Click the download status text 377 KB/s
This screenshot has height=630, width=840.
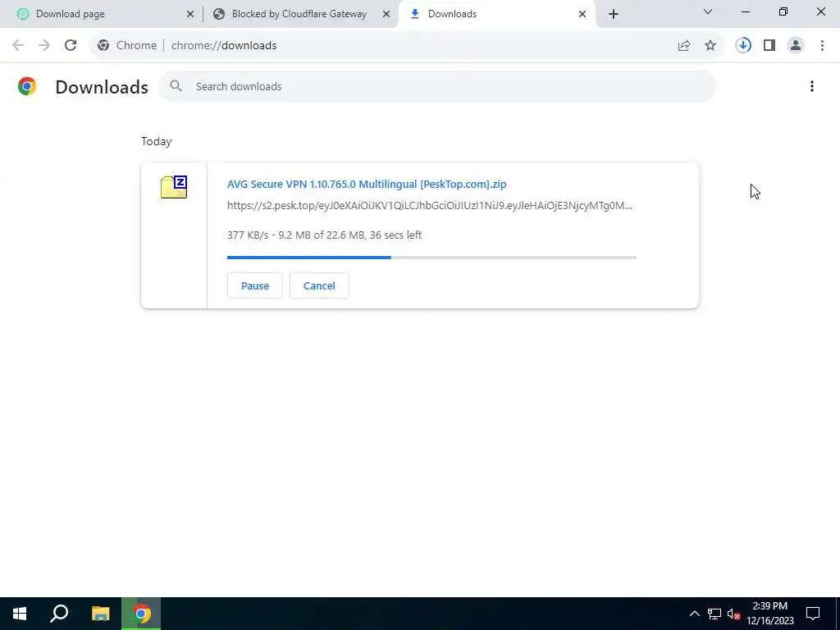pos(324,235)
